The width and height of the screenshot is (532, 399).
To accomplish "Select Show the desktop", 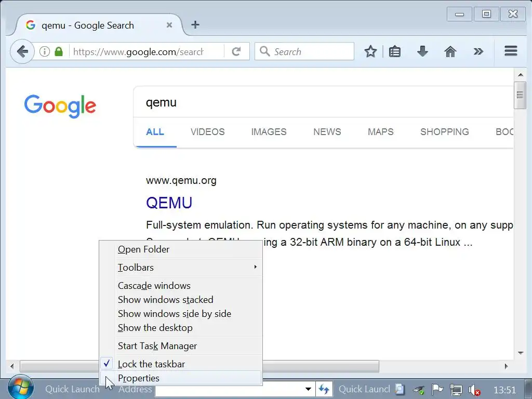I will point(181,328).
